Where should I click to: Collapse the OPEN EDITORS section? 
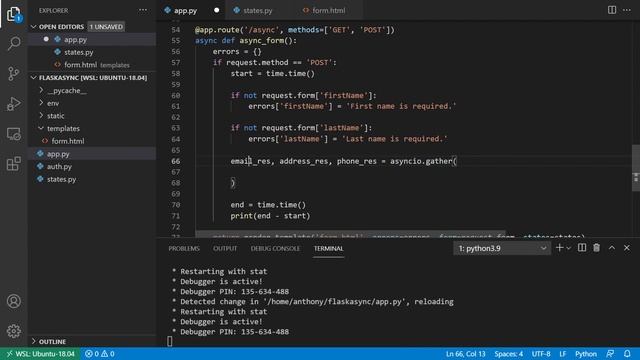pos(61,27)
